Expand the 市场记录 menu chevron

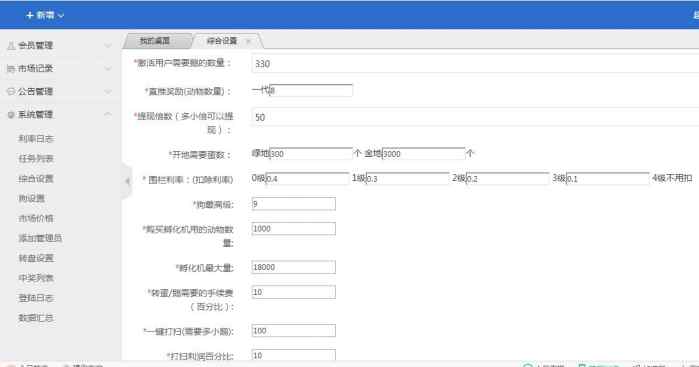108,69
